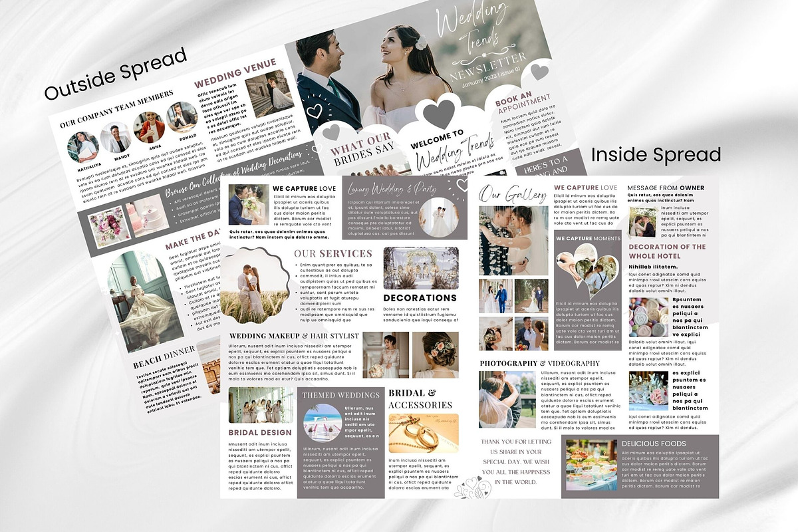The image size is (798, 532).
Task: Click the "WE CAPTURE MOMENTS" heading
Action: [589, 237]
